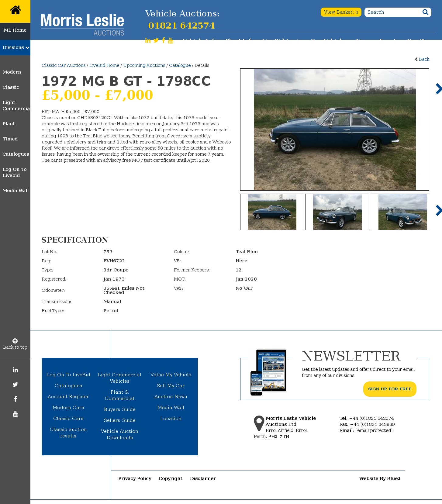Open sidebar YouTube icon

pyautogui.click(x=15, y=414)
